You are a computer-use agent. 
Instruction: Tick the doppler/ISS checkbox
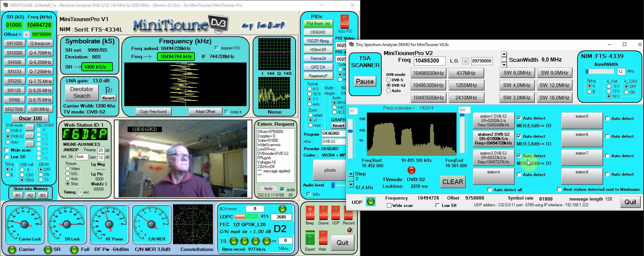[x=217, y=48]
